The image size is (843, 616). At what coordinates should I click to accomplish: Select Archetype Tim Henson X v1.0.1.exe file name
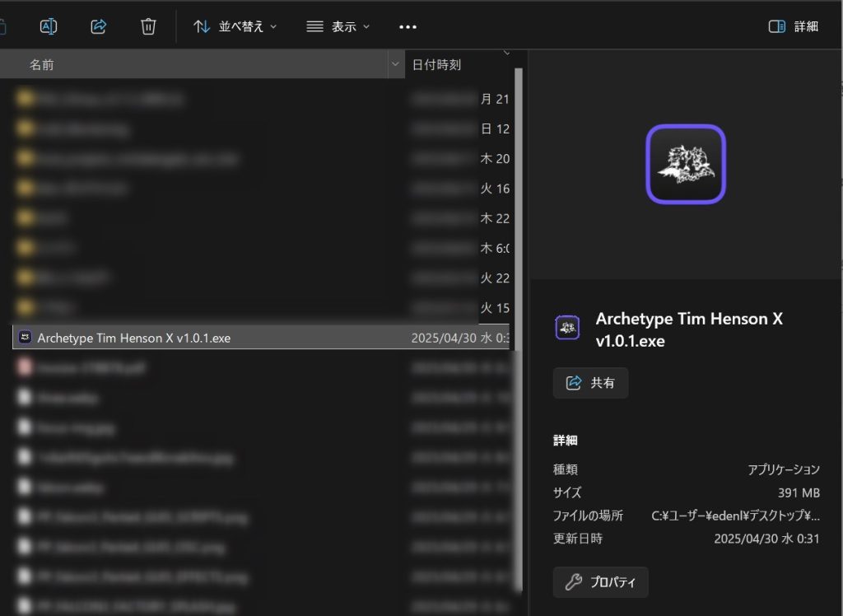(x=134, y=338)
